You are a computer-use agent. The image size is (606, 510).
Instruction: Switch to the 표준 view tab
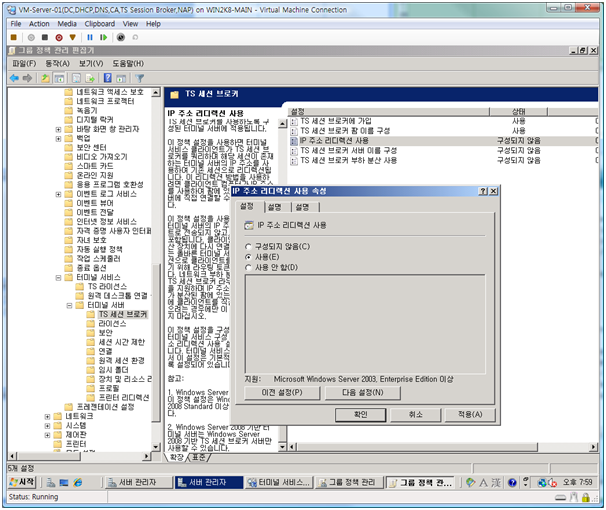199,457
